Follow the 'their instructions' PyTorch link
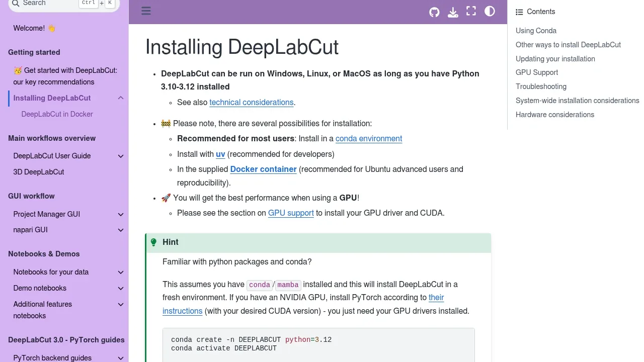644x362 pixels. pos(303,304)
